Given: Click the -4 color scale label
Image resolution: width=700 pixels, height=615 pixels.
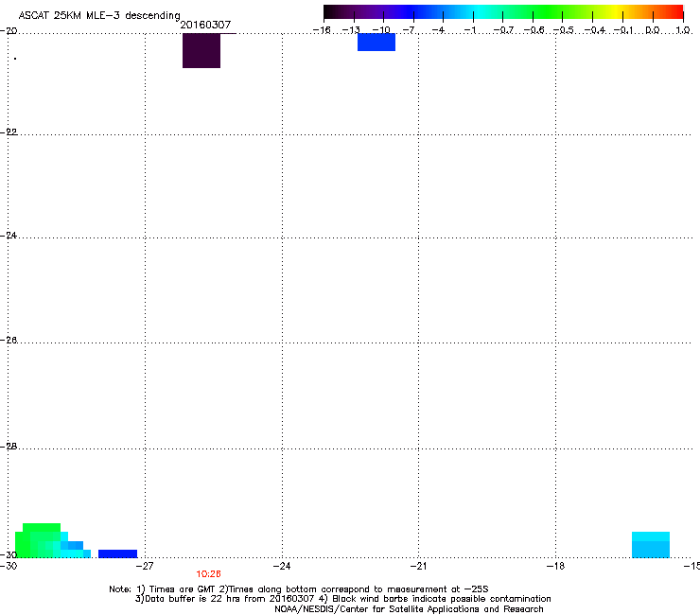Looking at the screenshot, I should pos(438,30).
